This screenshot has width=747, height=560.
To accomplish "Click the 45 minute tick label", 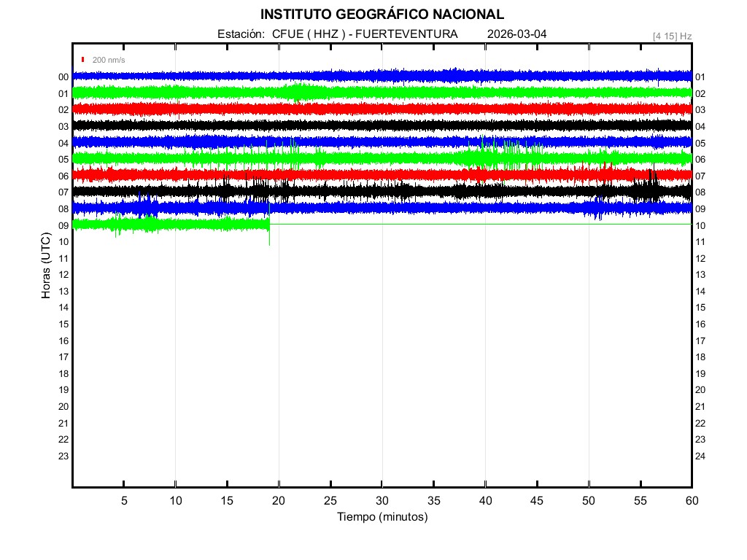I will (537, 500).
